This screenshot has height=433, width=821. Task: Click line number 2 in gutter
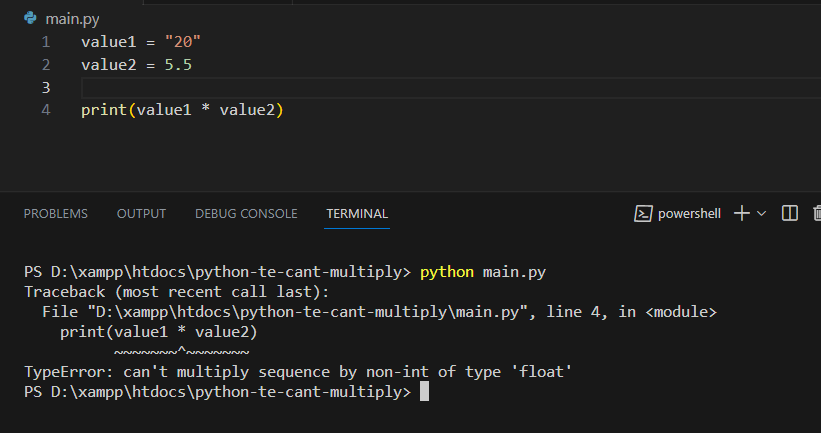[46, 65]
